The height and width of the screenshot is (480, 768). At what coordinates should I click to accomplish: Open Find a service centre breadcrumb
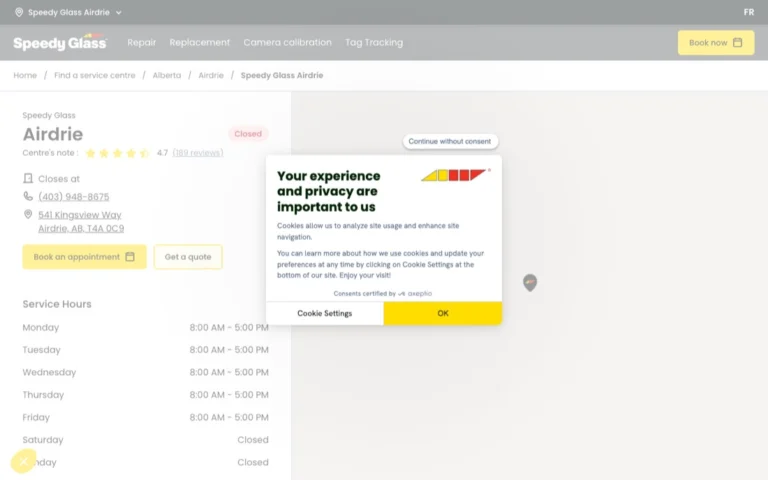point(95,75)
